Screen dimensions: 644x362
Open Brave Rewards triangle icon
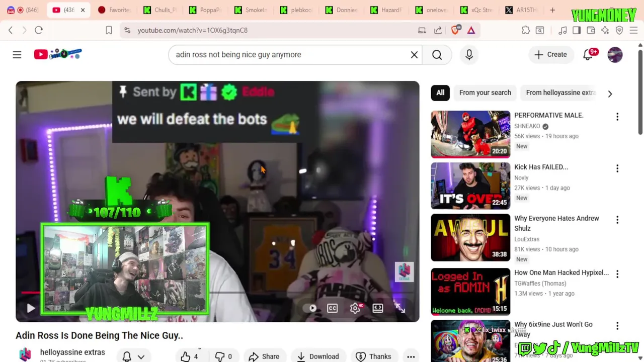(x=471, y=30)
